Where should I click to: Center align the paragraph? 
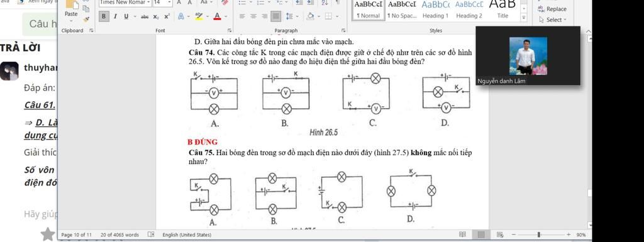[253, 16]
